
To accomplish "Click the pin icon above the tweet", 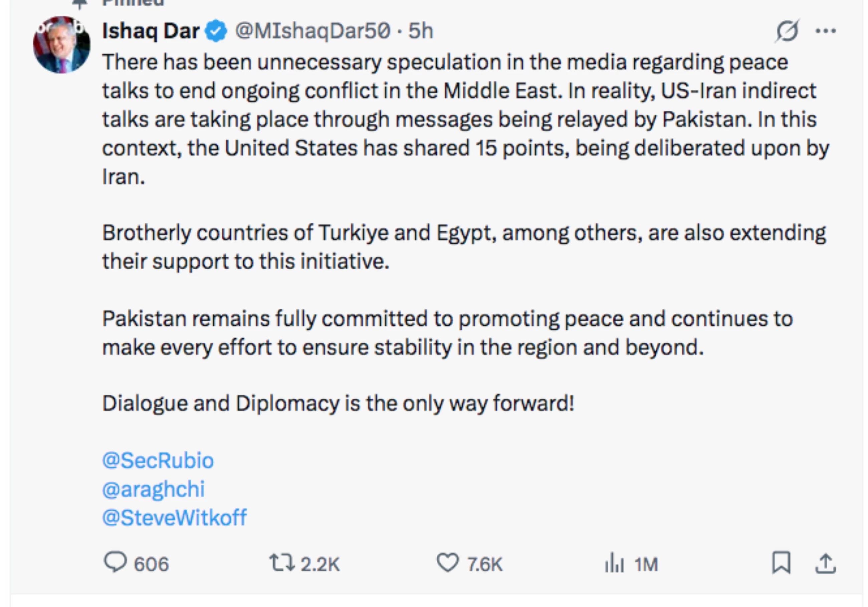I will pyautogui.click(x=80, y=4).
